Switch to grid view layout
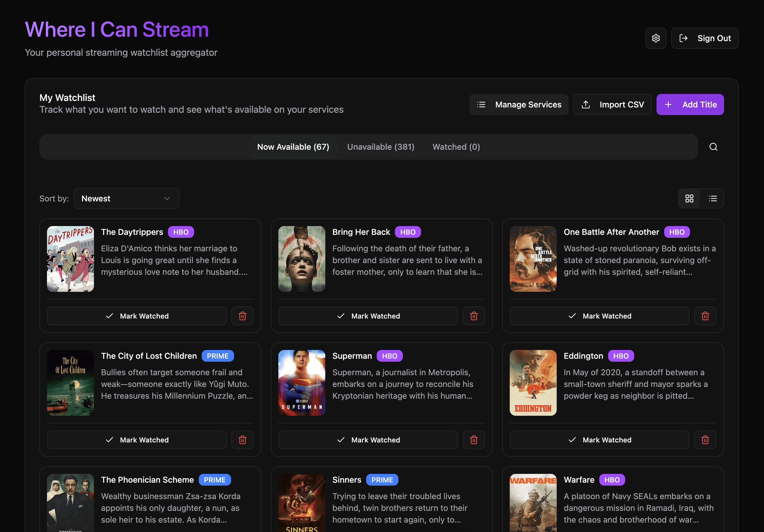The height and width of the screenshot is (532, 764). [x=689, y=199]
